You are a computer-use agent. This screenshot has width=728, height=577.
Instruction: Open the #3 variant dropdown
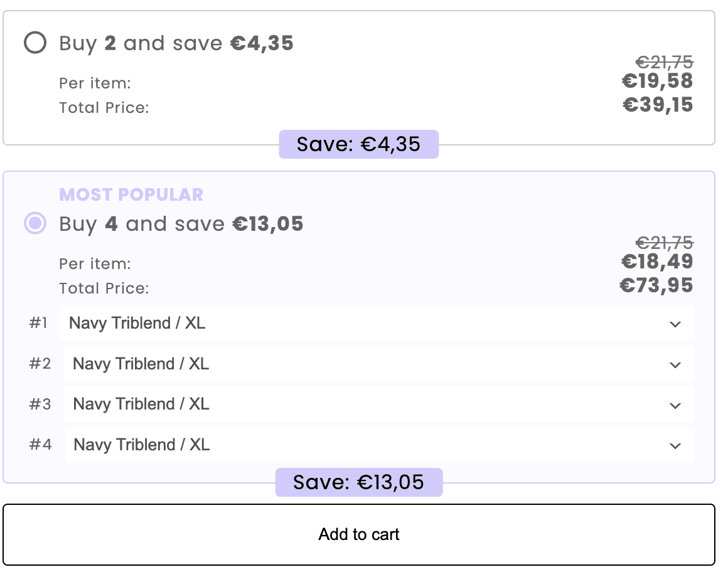point(378,405)
